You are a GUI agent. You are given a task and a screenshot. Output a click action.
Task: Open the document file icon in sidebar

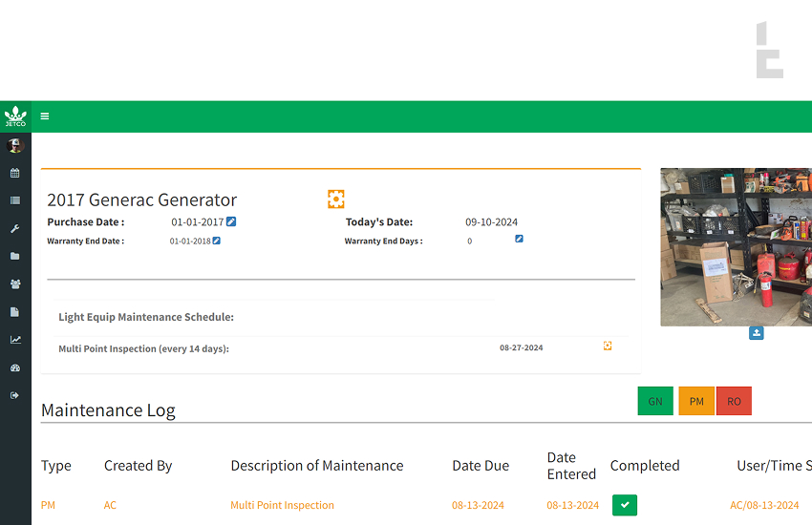point(15,312)
